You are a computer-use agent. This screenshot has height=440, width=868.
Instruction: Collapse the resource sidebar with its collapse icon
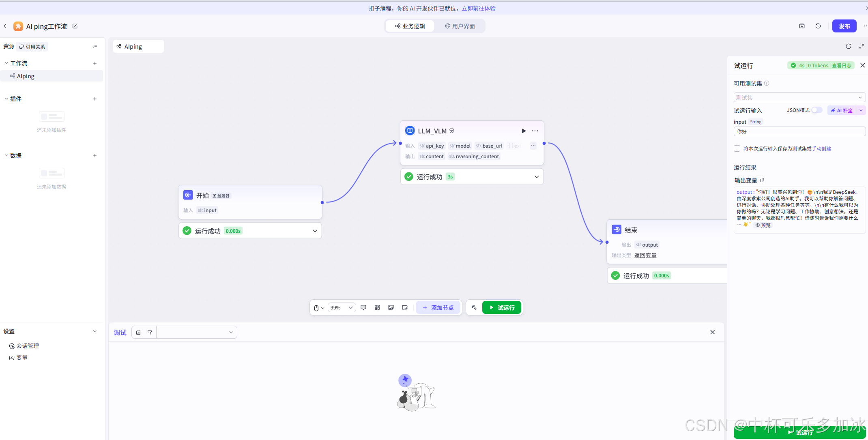point(95,47)
